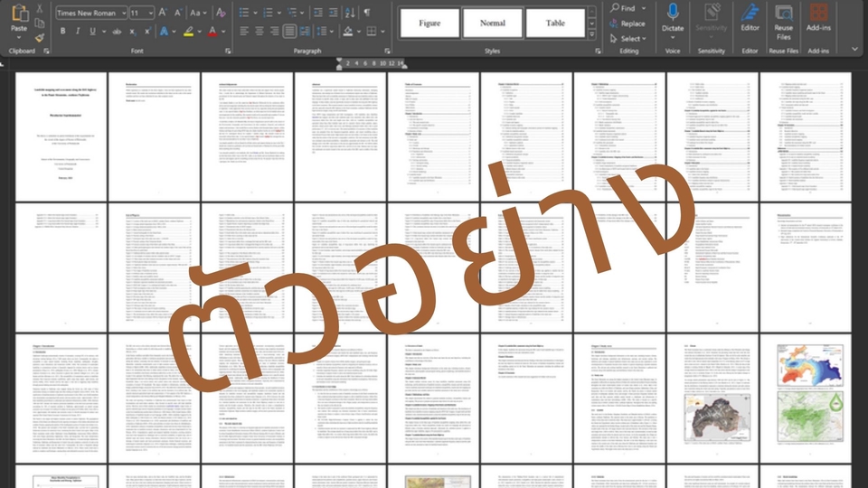
Task: Apply superscript formatting
Action: click(147, 32)
